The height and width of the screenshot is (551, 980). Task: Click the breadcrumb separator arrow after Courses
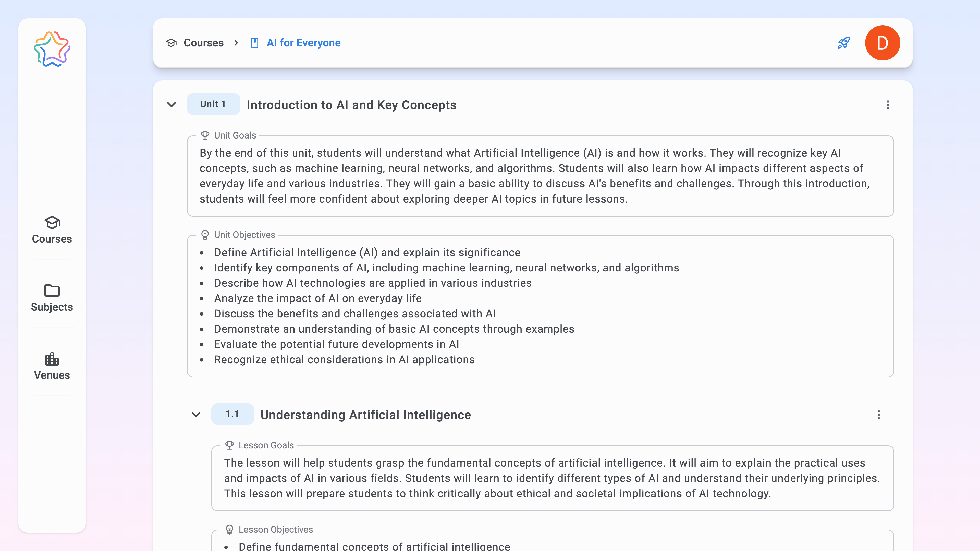(x=236, y=43)
